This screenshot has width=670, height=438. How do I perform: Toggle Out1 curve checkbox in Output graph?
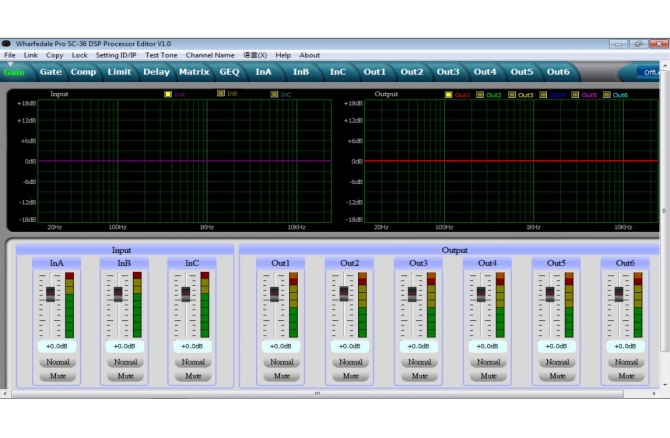(448, 94)
